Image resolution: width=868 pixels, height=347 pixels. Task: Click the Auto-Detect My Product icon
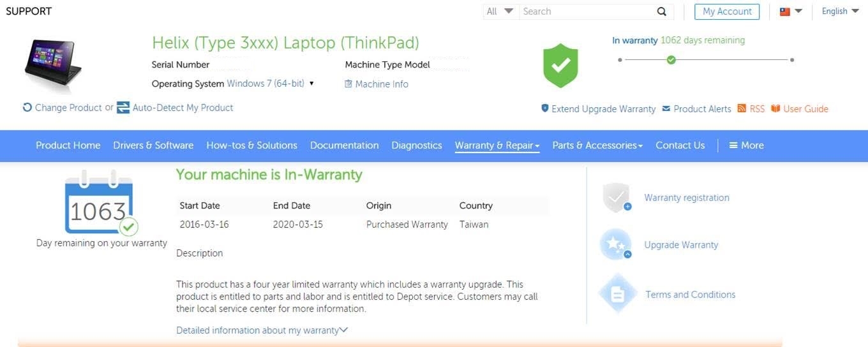click(123, 107)
